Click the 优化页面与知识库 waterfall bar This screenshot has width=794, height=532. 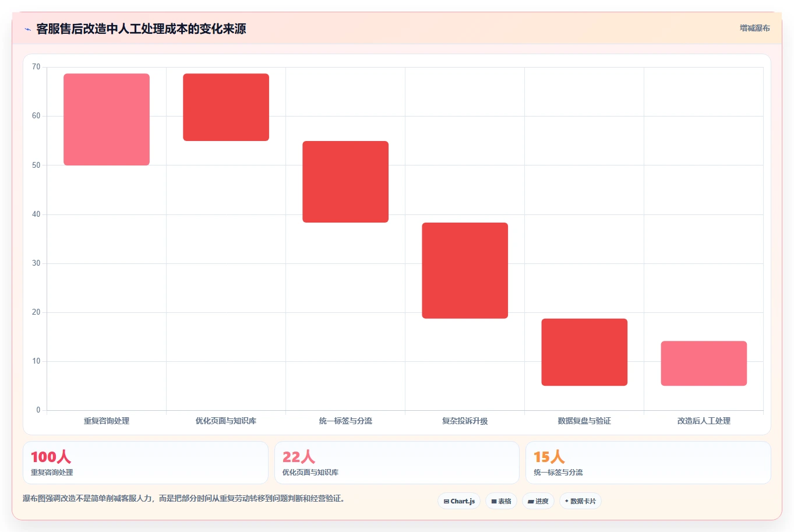pos(226,107)
